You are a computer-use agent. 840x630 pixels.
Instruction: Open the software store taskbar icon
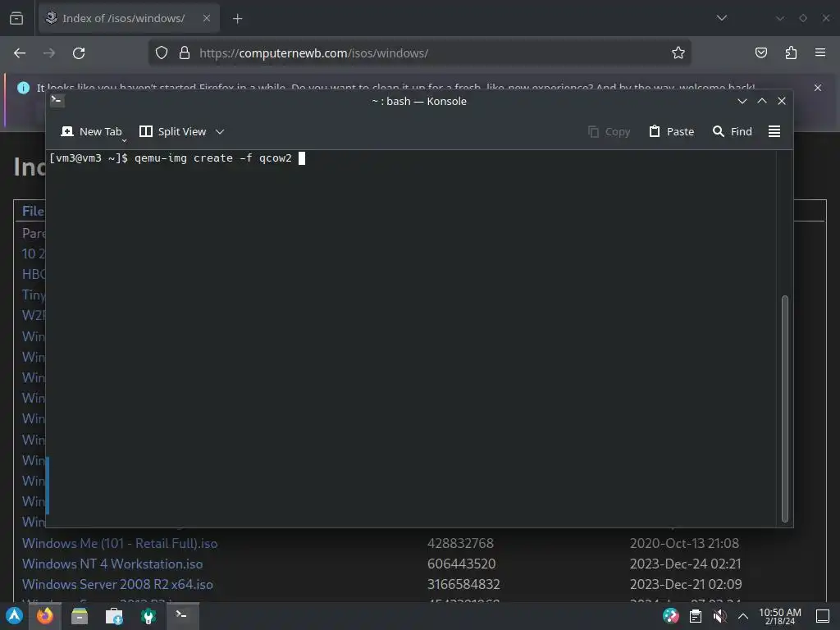click(113, 616)
